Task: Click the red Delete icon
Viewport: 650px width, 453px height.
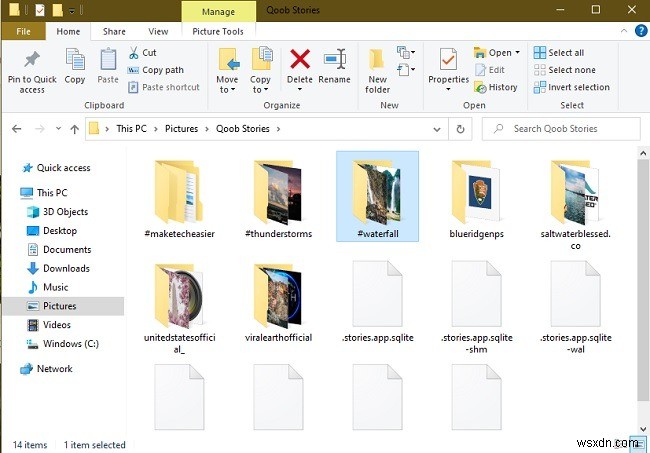Action: tap(300, 59)
